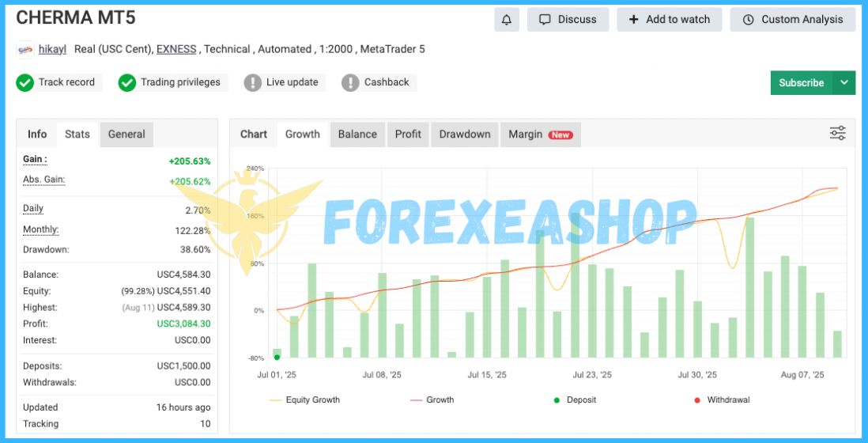
Task: Click the Add to watch button
Action: 670,20
